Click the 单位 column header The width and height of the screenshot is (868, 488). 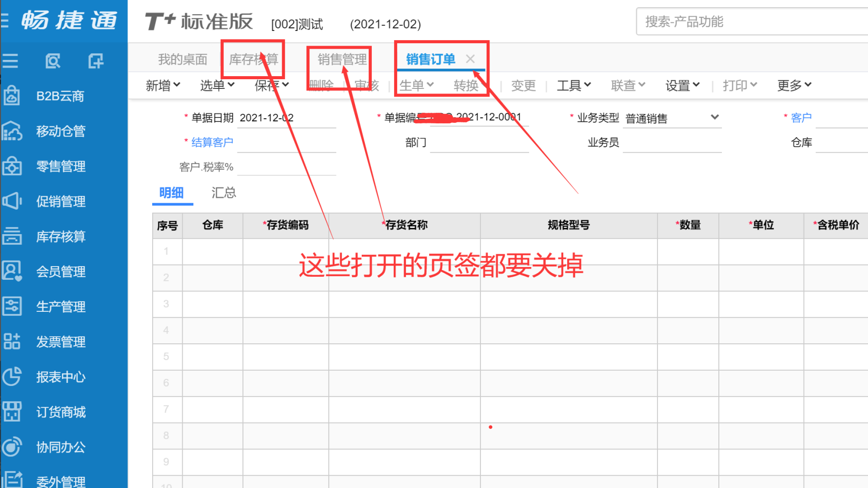(761, 225)
